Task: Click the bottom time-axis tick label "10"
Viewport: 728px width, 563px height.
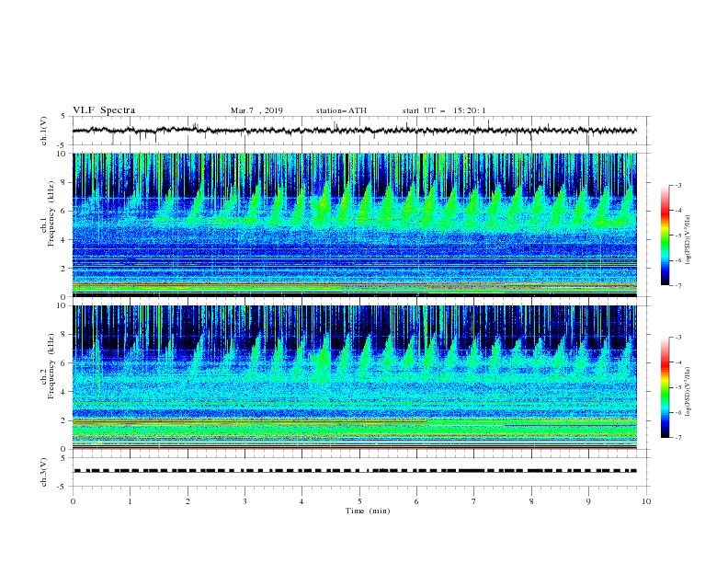Action: (x=646, y=501)
